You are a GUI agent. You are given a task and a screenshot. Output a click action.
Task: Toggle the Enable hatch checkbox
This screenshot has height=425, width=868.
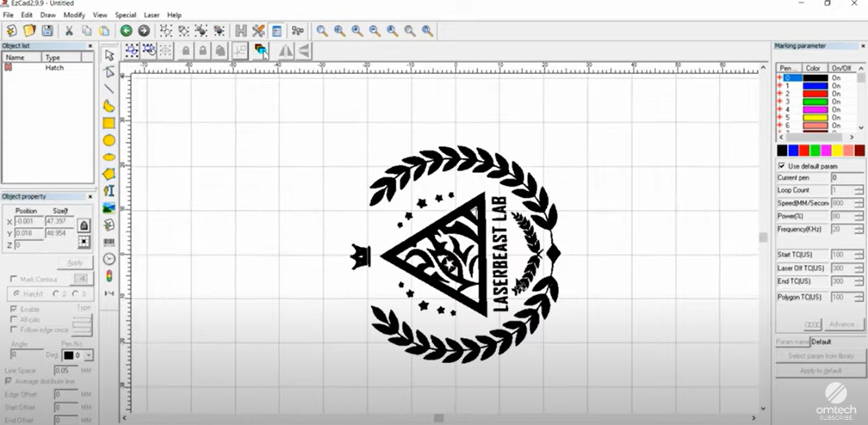(x=13, y=308)
